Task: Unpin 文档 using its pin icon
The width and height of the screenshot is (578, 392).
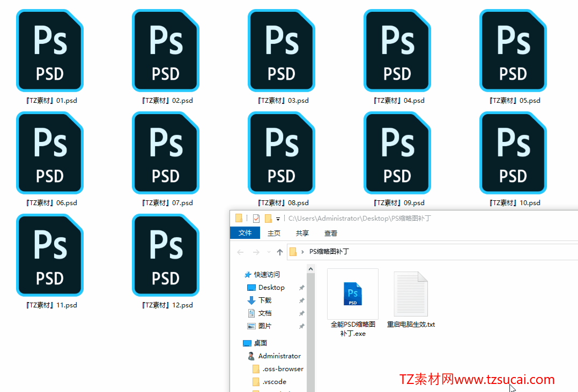Action: coord(301,313)
